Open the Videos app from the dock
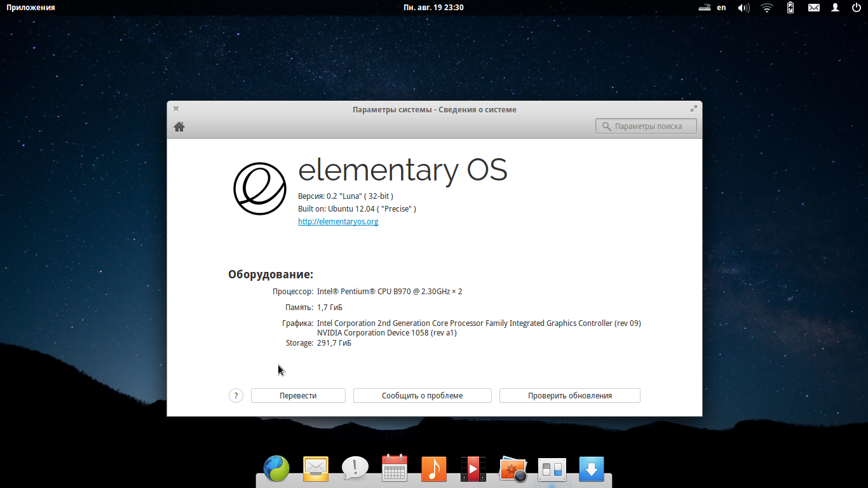This screenshot has height=488, width=868. tap(473, 469)
